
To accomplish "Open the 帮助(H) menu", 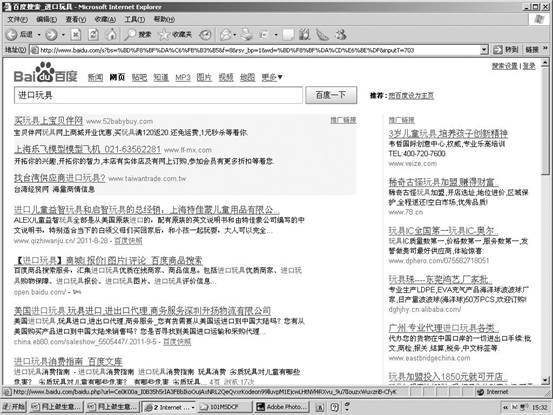I will pos(164,19).
